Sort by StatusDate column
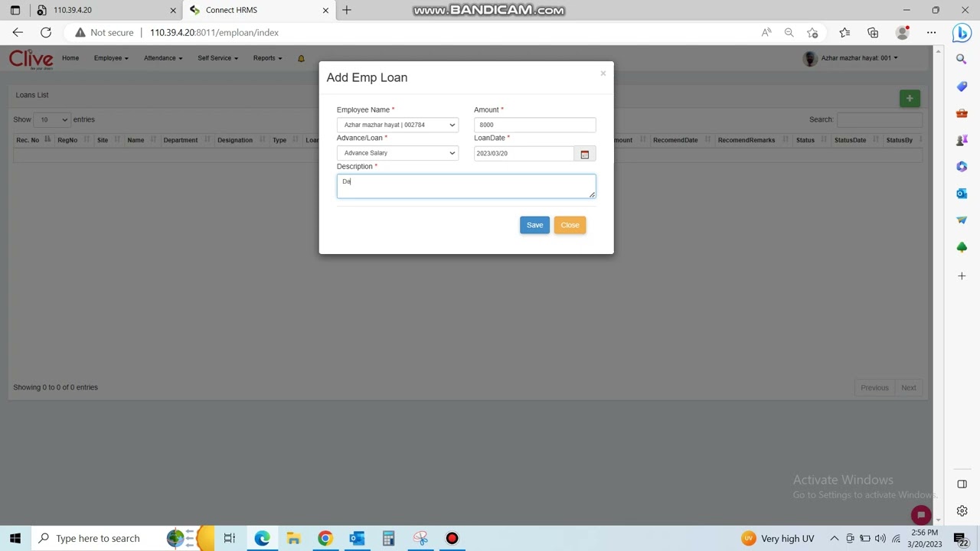This screenshot has height=551, width=980. click(x=856, y=140)
